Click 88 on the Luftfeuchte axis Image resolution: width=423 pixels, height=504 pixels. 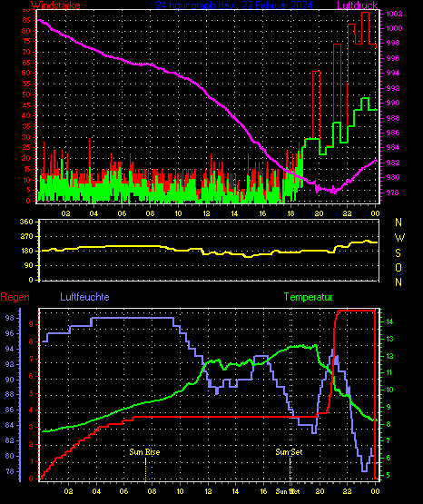[x=10, y=394]
